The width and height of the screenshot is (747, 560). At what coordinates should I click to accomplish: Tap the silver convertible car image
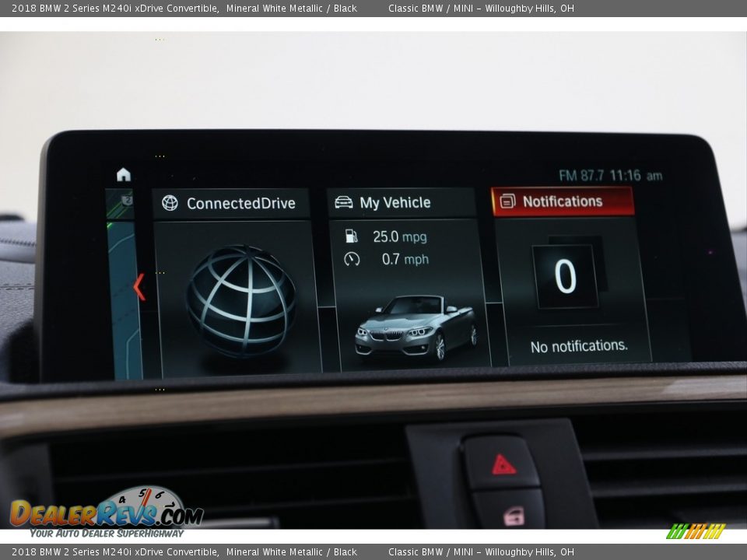(416, 327)
